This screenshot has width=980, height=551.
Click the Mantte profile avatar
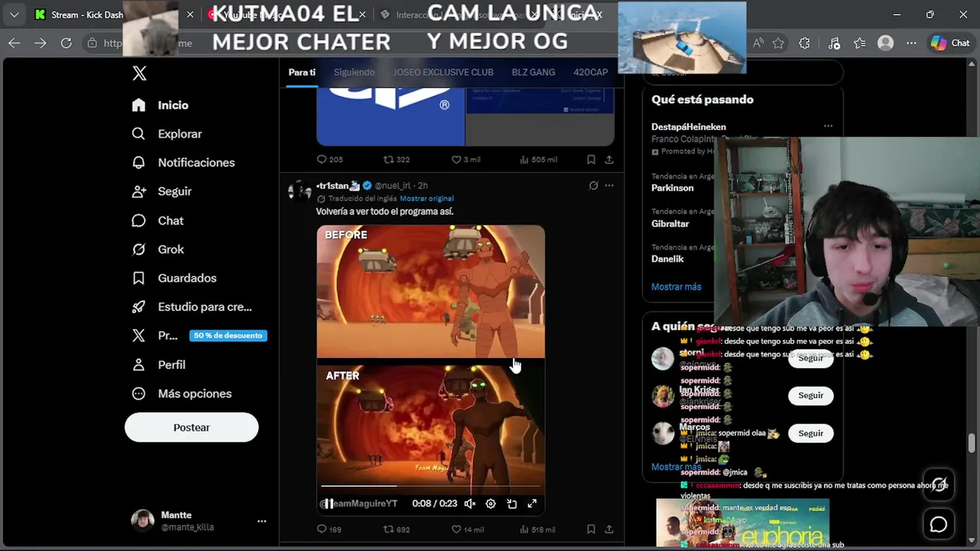(142, 521)
